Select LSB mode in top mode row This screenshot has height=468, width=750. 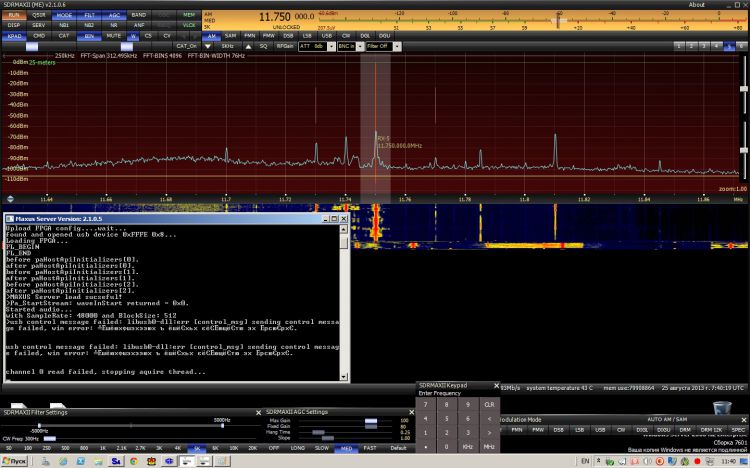pyautogui.click(x=307, y=36)
